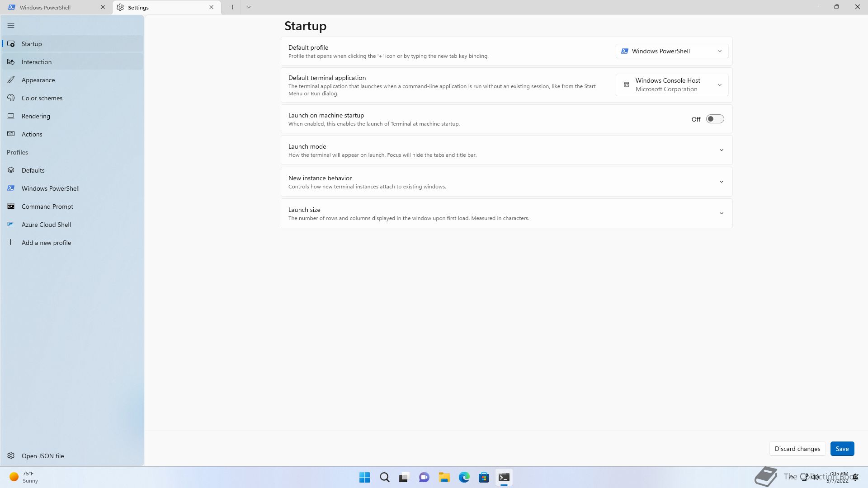
Task: Expand the Launch mode section
Action: tap(721, 150)
